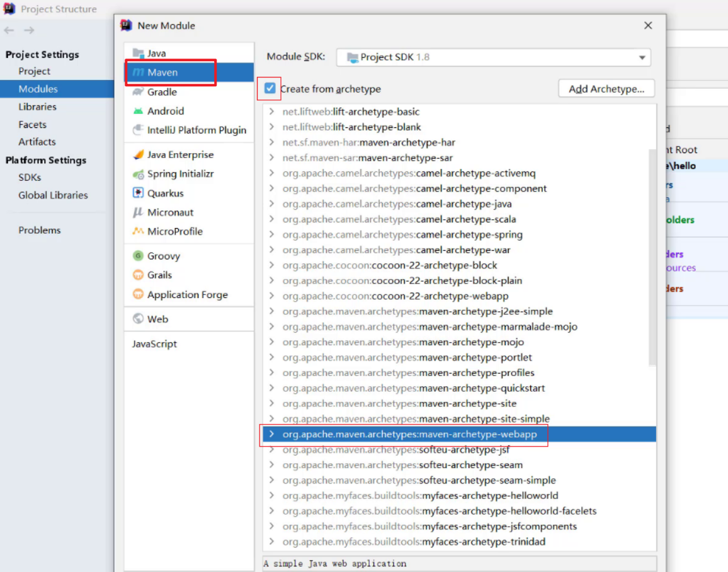Select lift-archetype-blank archetype row
Image resolution: width=728 pixels, height=572 pixels.
[x=460, y=127]
